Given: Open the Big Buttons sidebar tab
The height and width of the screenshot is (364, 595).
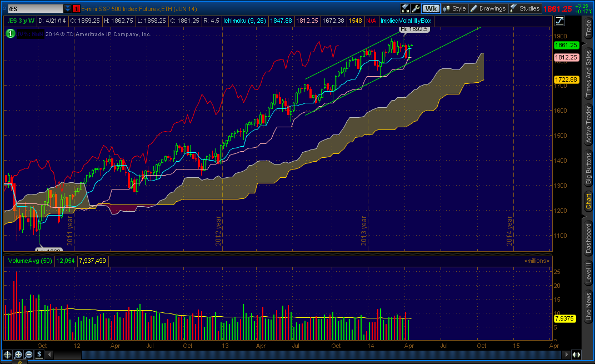Looking at the screenshot, I should [588, 167].
